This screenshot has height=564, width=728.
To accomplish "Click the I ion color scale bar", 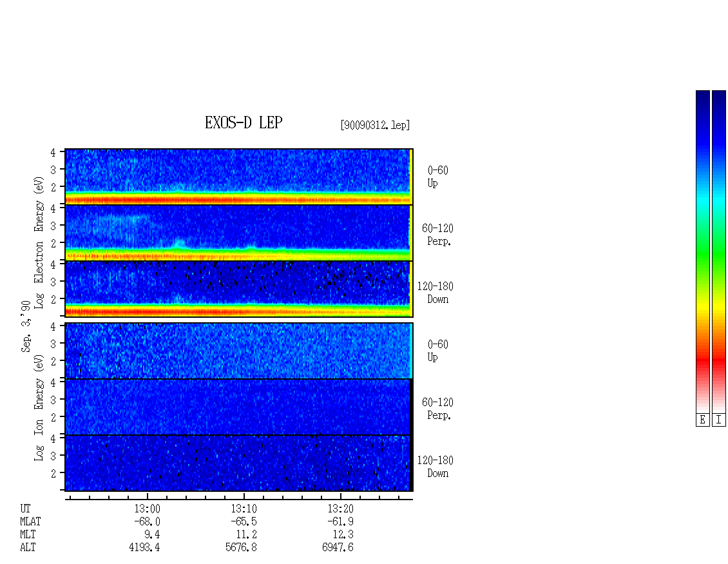I will coord(719,251).
